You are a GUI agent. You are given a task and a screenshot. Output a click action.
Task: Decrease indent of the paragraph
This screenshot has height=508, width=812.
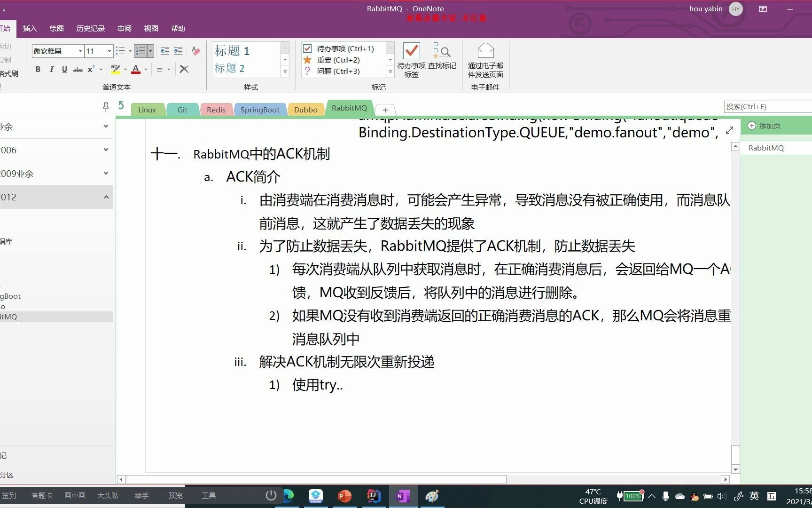pyautogui.click(x=165, y=51)
